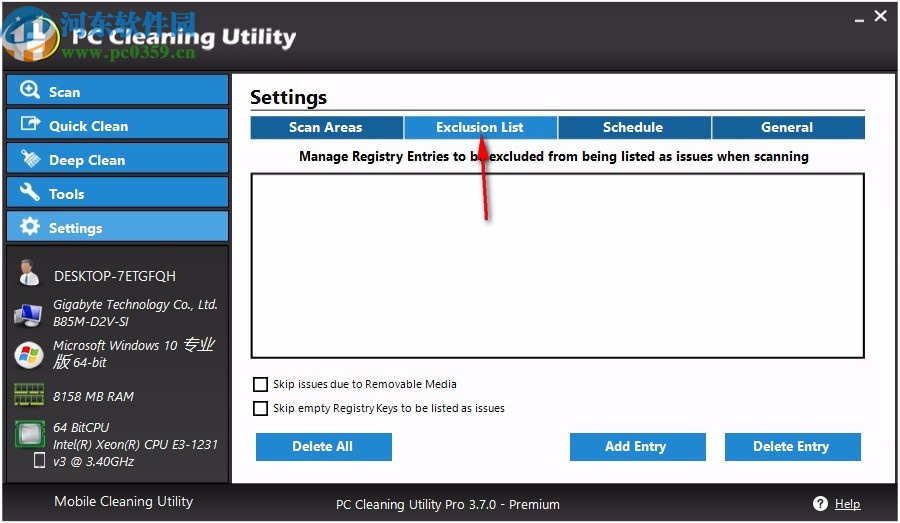
Task: Select Settings in the sidebar
Action: (118, 226)
